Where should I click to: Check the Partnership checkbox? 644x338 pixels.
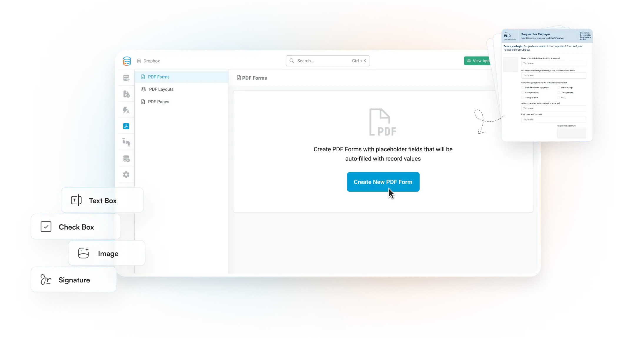[559, 88]
